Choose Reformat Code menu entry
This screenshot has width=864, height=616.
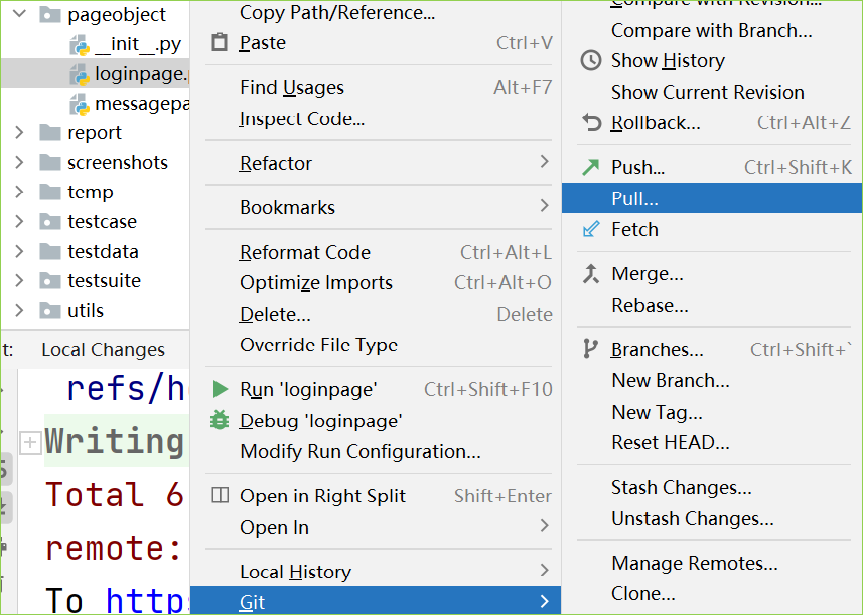(x=305, y=253)
